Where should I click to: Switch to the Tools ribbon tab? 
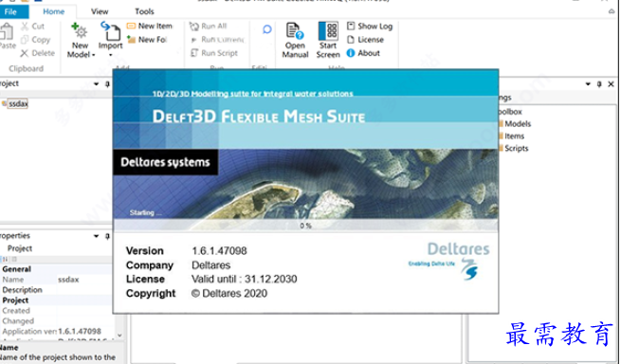[x=144, y=12]
